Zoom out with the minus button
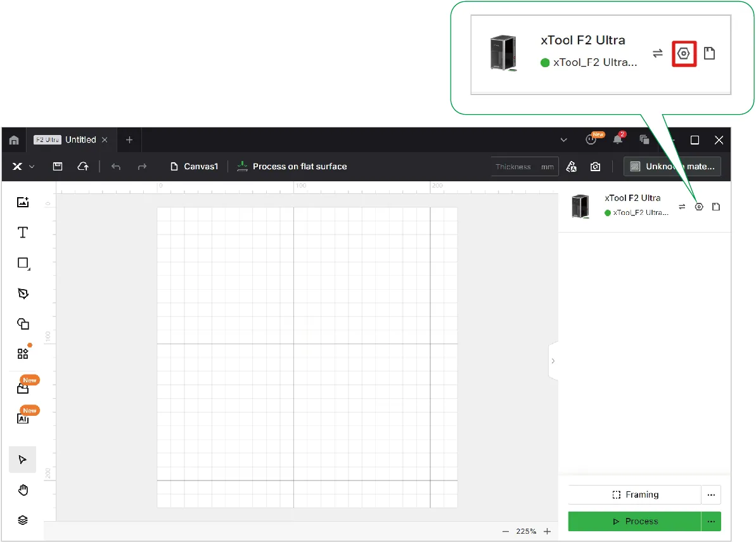Viewport: 756px width, 542px height. pos(505,531)
